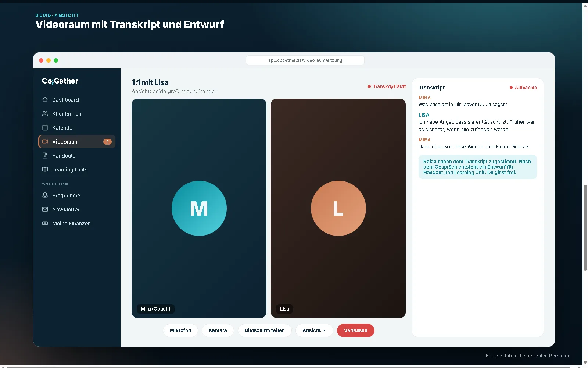Screen dimensions: 588x368
Task: Click the yellow window minimize dot
Action: 49,60
